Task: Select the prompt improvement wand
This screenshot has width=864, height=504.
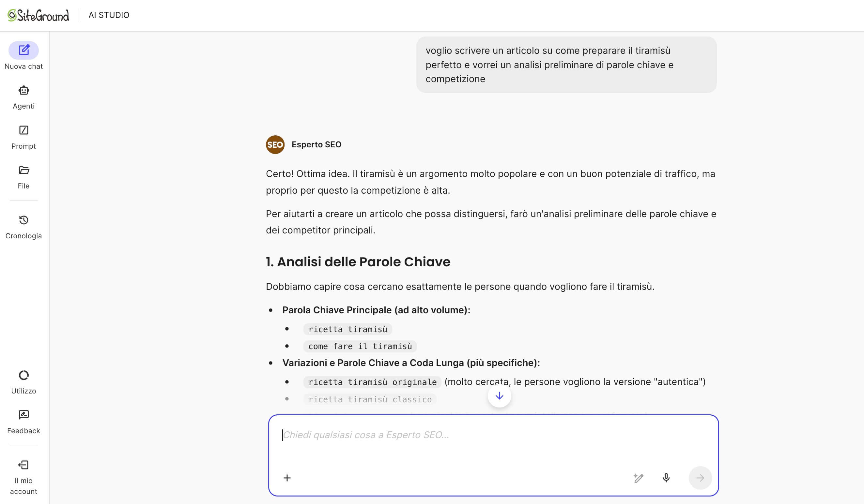Action: click(x=639, y=478)
